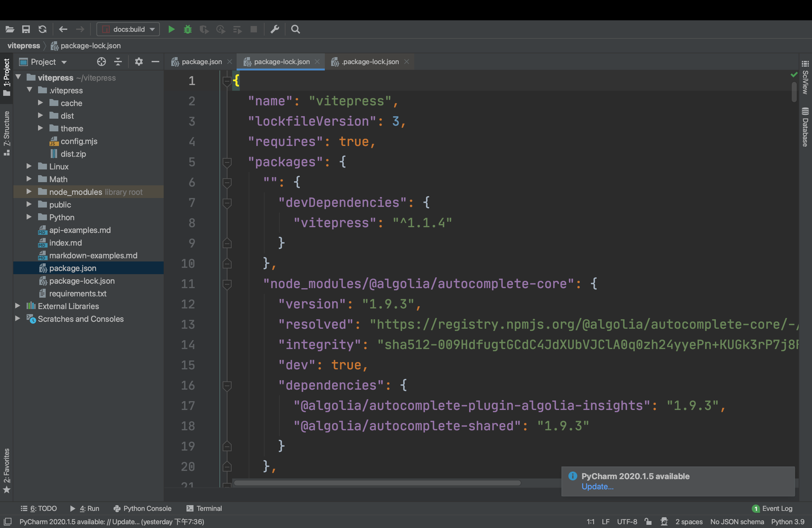Toggle the 7: Structure side panel

click(x=6, y=134)
